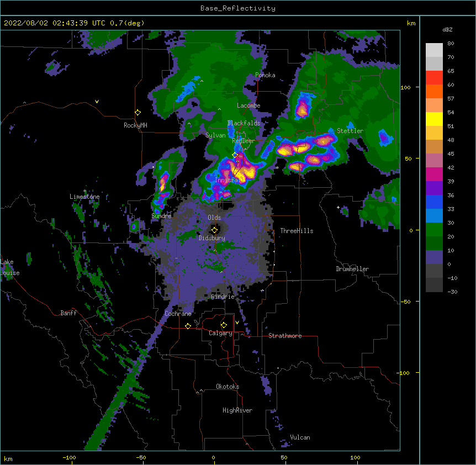Select the green 30 dBZ legend swatch

(434, 230)
